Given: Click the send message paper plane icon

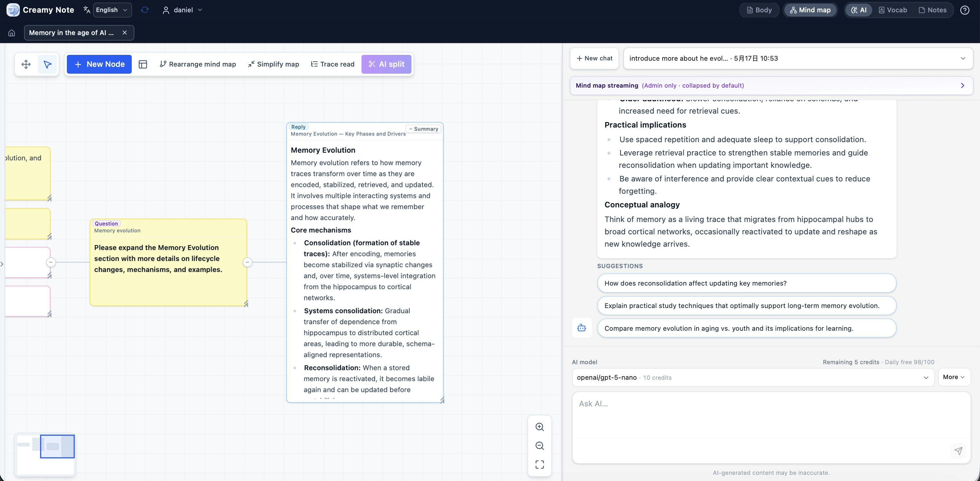Looking at the screenshot, I should tap(958, 451).
